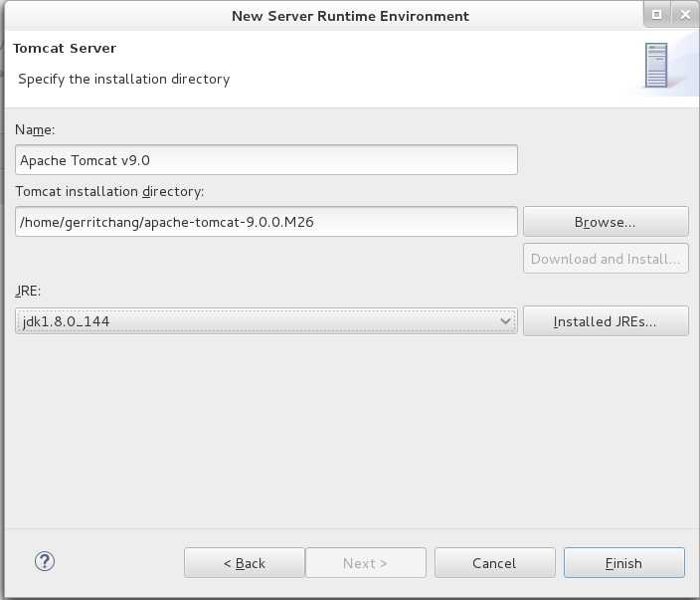Open the JRE dropdown showing jdk1.8.0_144

point(266,321)
